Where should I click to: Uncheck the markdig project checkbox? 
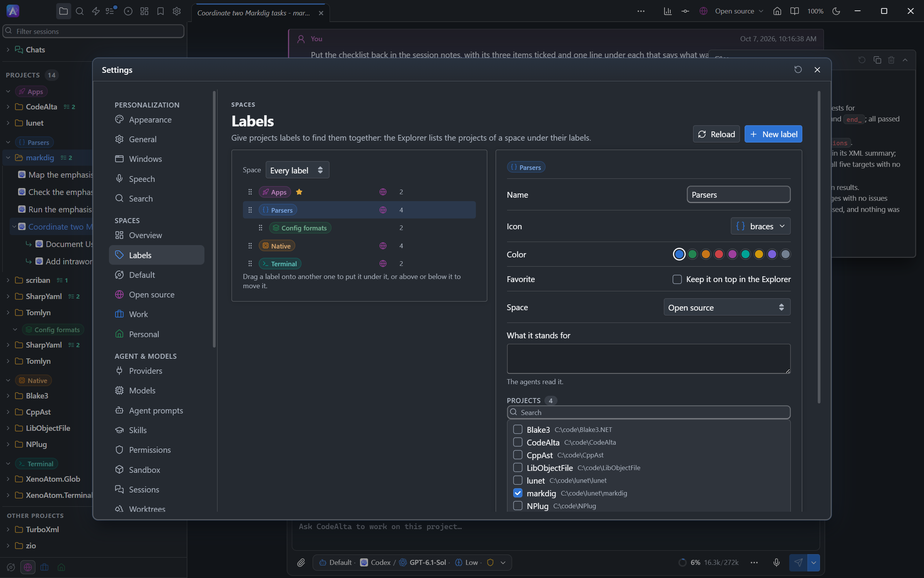coord(518,493)
